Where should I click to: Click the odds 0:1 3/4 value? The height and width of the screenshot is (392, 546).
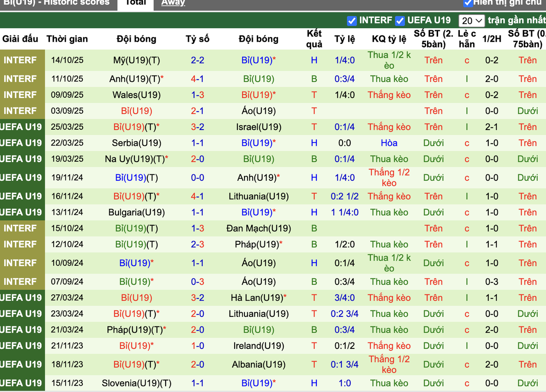pyautogui.click(x=345, y=364)
